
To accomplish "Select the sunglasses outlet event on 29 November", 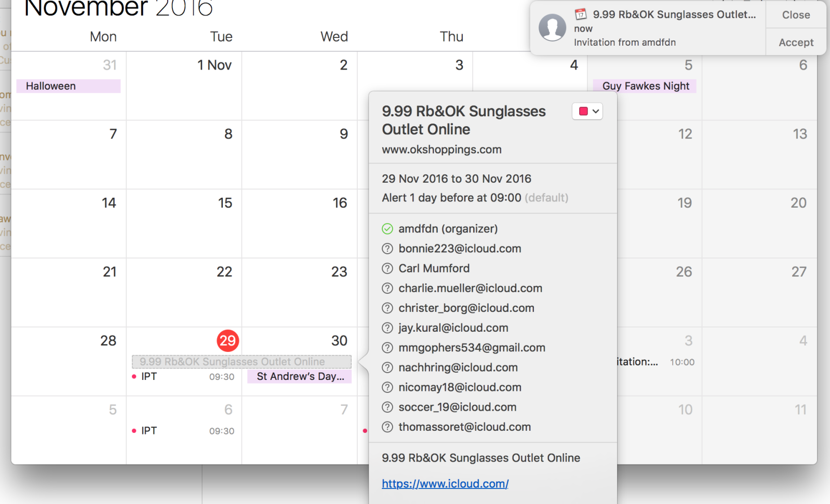I will click(x=242, y=362).
